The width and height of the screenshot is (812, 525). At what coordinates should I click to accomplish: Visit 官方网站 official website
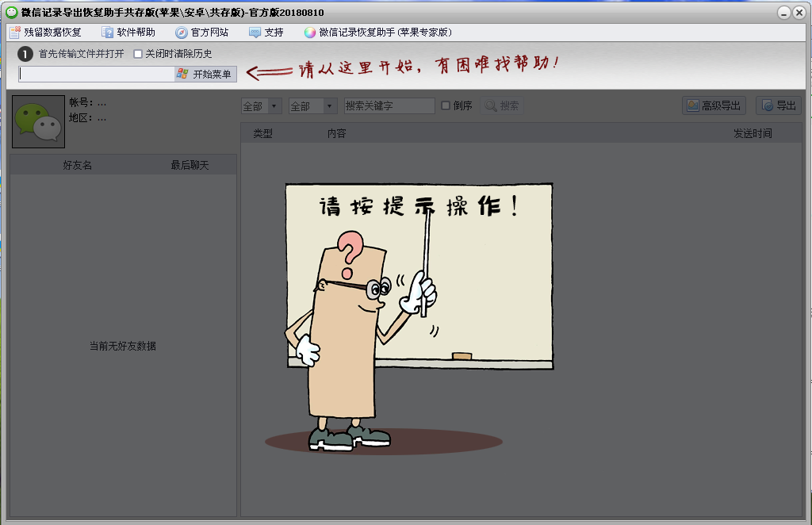pyautogui.click(x=202, y=33)
